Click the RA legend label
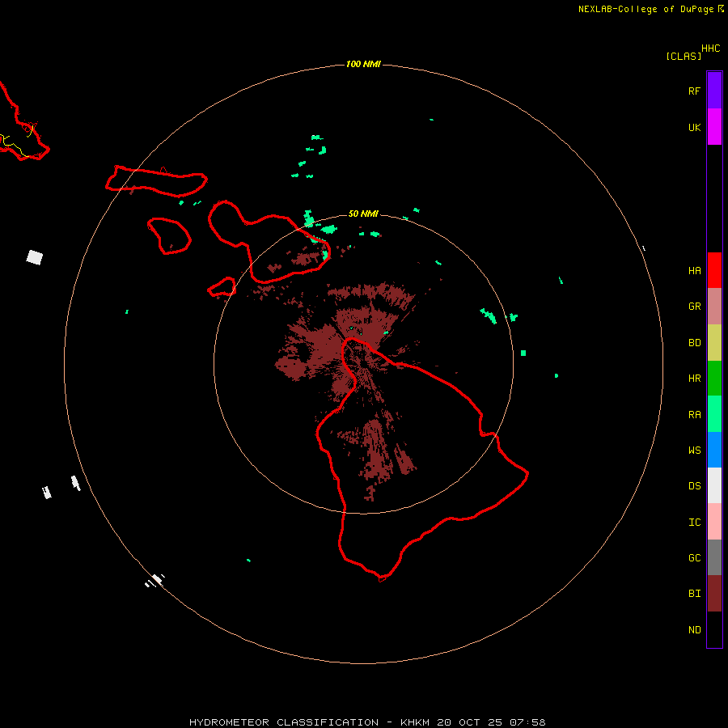The image size is (728, 728). [x=694, y=415]
